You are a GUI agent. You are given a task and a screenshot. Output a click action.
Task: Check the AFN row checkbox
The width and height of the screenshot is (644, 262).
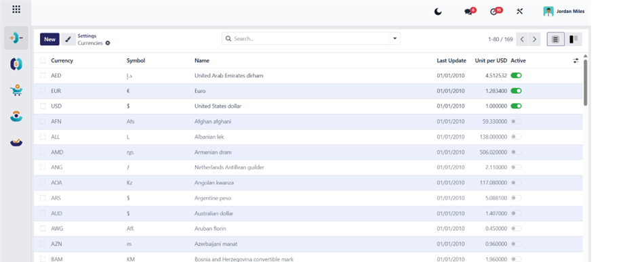(x=43, y=121)
